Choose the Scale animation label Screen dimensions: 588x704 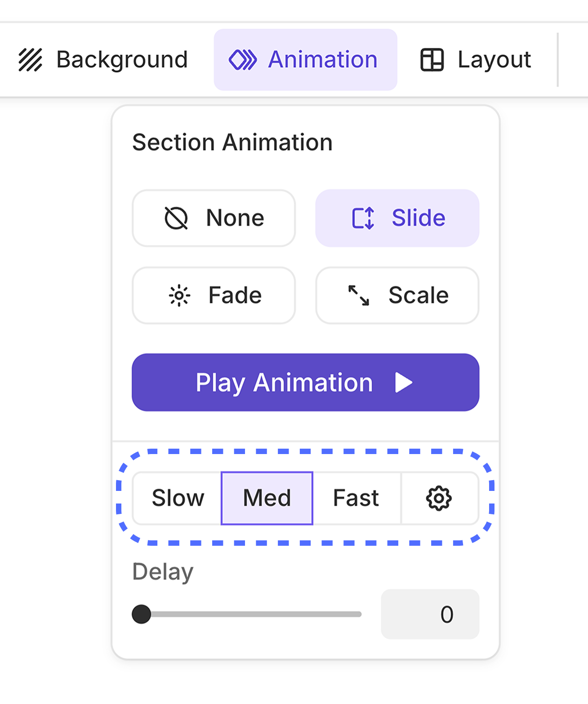419,296
